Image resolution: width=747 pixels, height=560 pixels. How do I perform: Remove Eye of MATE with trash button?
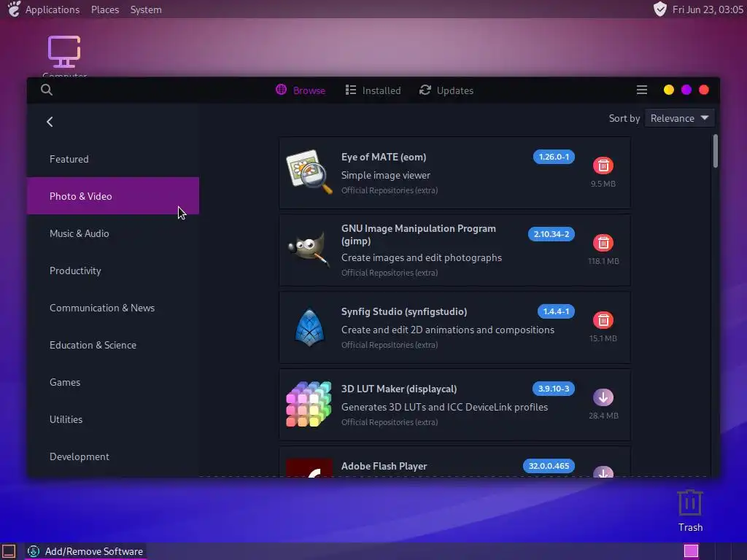[x=603, y=166]
